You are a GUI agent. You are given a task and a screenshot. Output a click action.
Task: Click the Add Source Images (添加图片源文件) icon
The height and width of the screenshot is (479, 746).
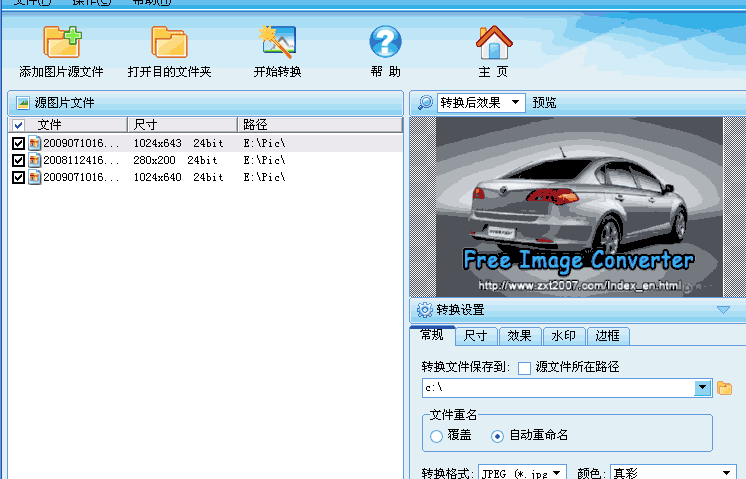tap(62, 42)
